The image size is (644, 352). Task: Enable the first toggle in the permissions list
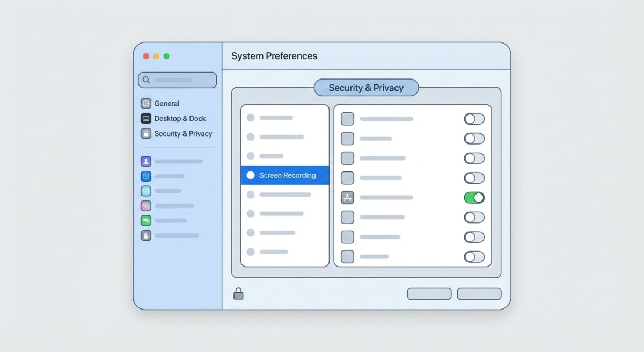474,119
